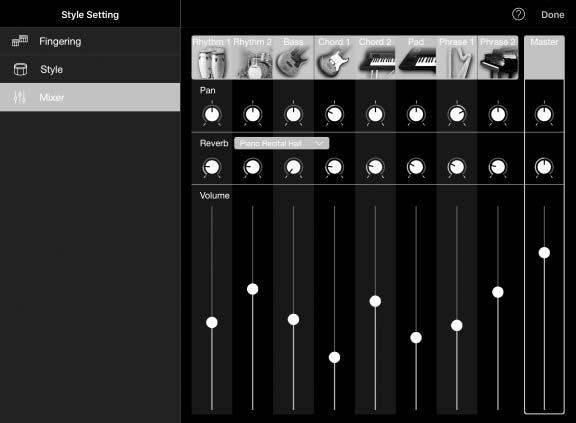Click the Chord 1 volume slider handle

(334, 357)
